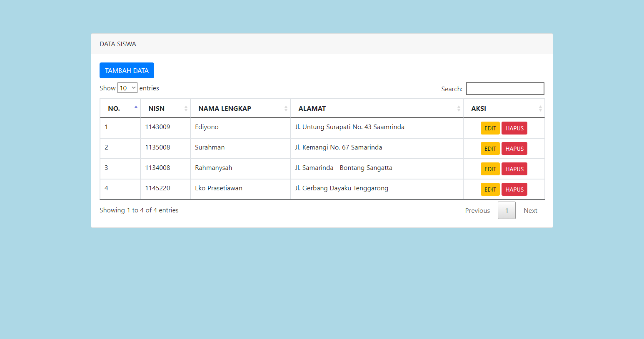
Task: Delete Surahman with HAPUS button
Action: [x=514, y=149]
